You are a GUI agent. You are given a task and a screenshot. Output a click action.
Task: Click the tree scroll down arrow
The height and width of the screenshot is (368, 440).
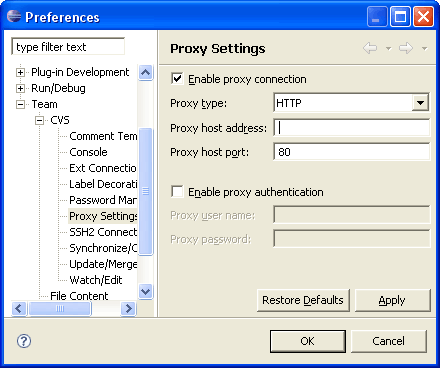(x=145, y=292)
